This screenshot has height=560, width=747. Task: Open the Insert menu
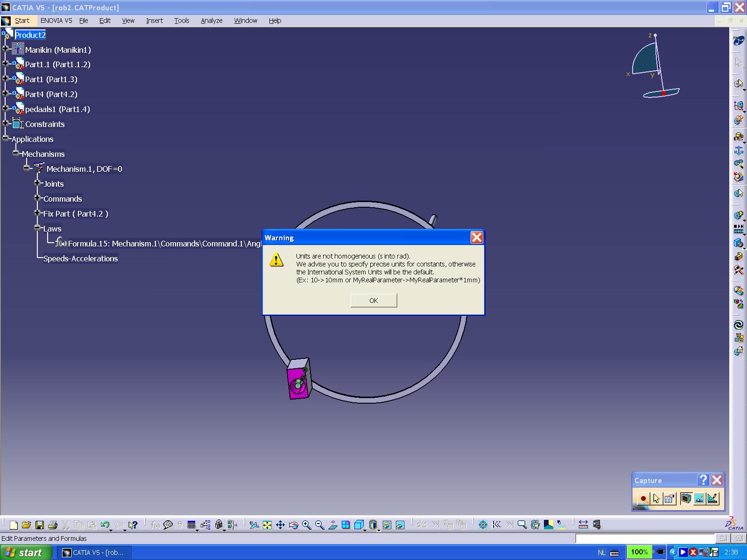[154, 21]
